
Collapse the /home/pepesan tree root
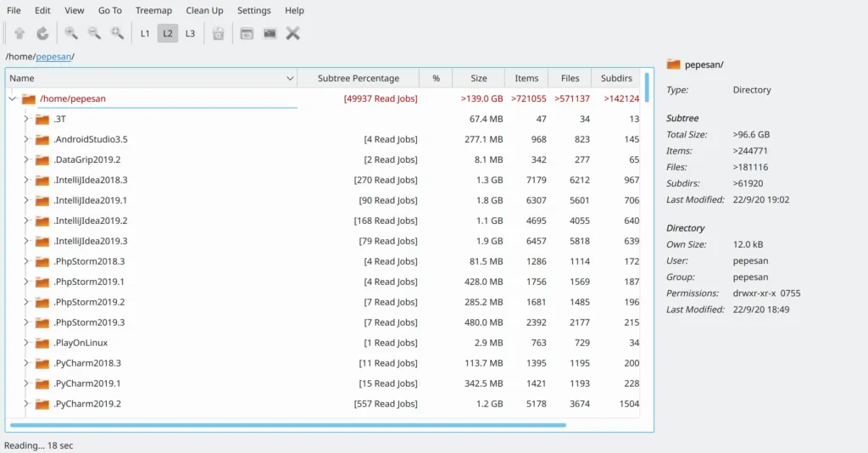point(13,98)
